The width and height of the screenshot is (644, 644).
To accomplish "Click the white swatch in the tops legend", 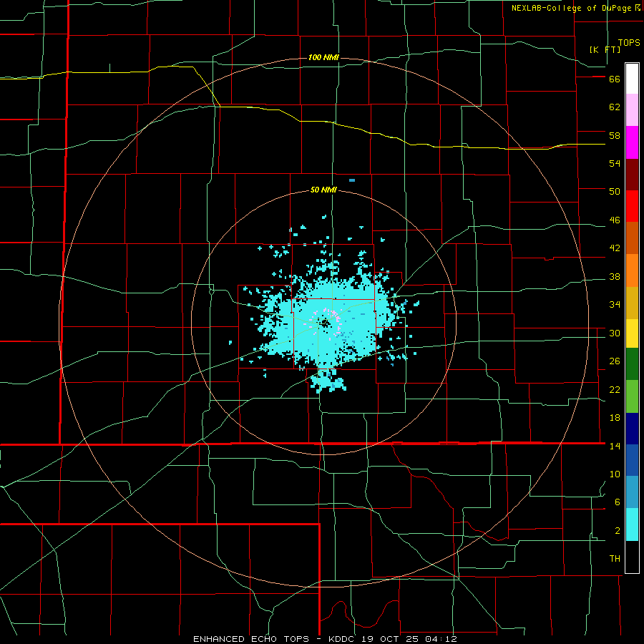I will [x=632, y=79].
